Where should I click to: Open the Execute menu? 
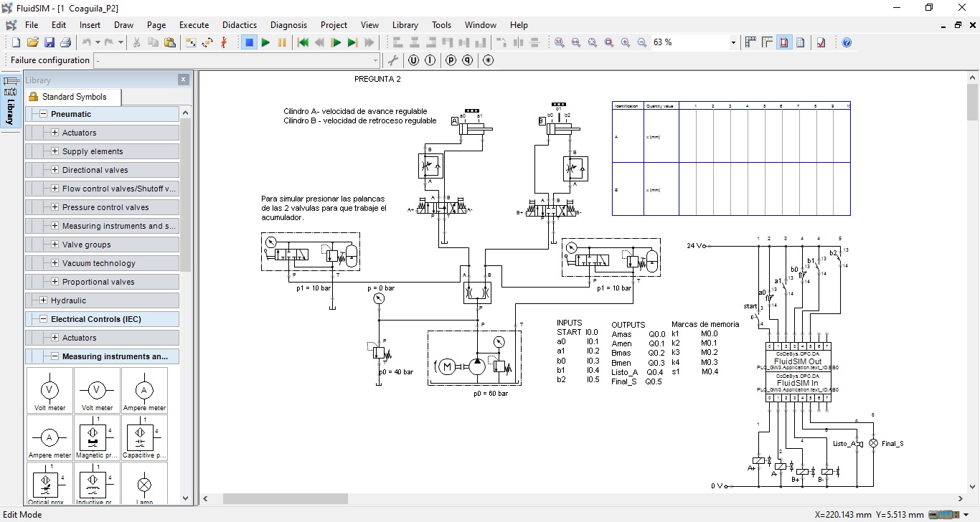194,24
